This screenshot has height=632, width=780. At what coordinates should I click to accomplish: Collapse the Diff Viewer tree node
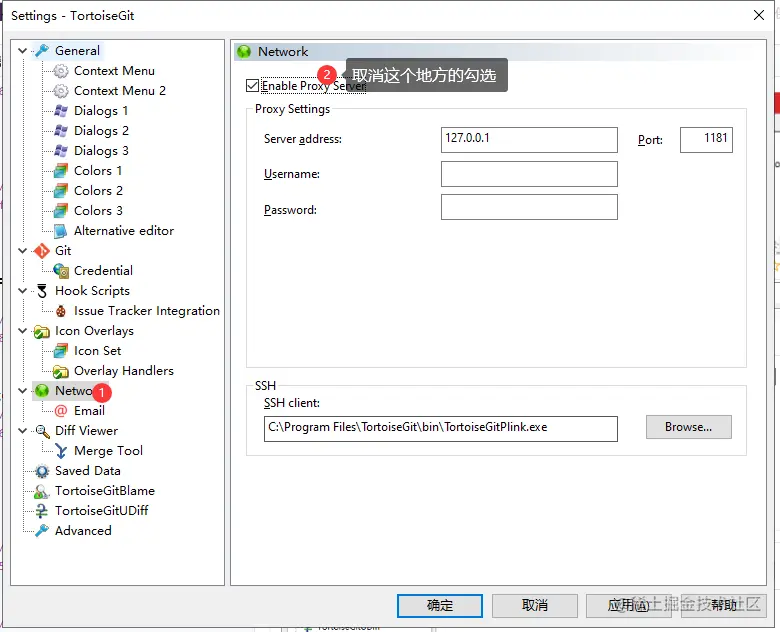(22, 431)
